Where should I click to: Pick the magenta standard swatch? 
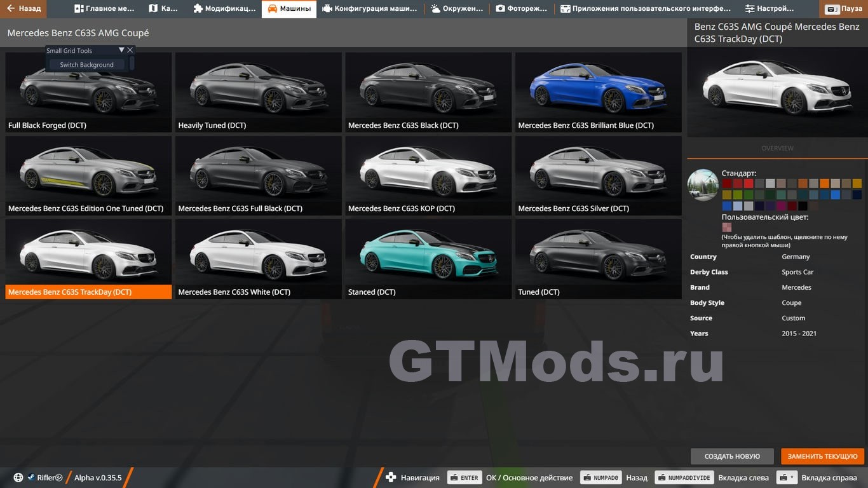tap(781, 206)
